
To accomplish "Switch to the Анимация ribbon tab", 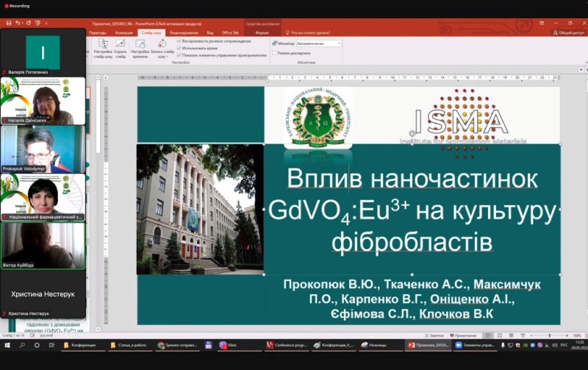I will pos(123,33).
